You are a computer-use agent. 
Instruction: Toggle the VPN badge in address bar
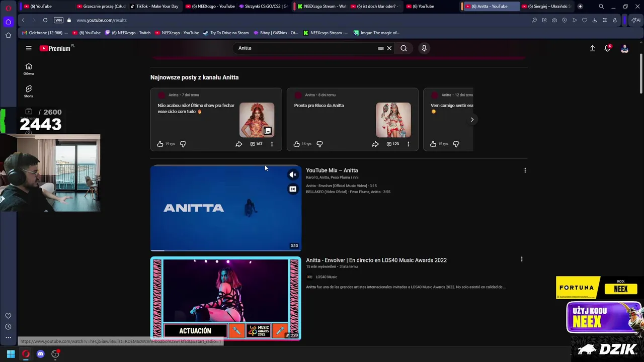pyautogui.click(x=58, y=20)
